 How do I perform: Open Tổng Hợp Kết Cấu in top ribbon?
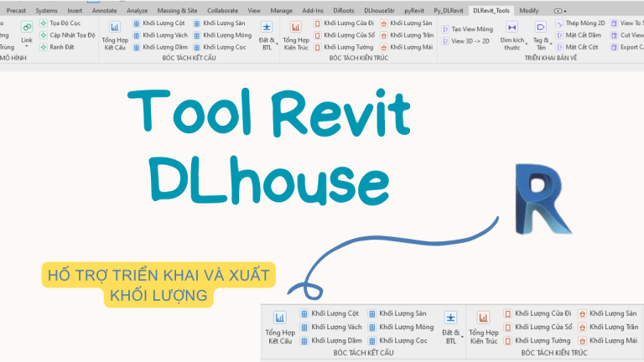point(115,36)
